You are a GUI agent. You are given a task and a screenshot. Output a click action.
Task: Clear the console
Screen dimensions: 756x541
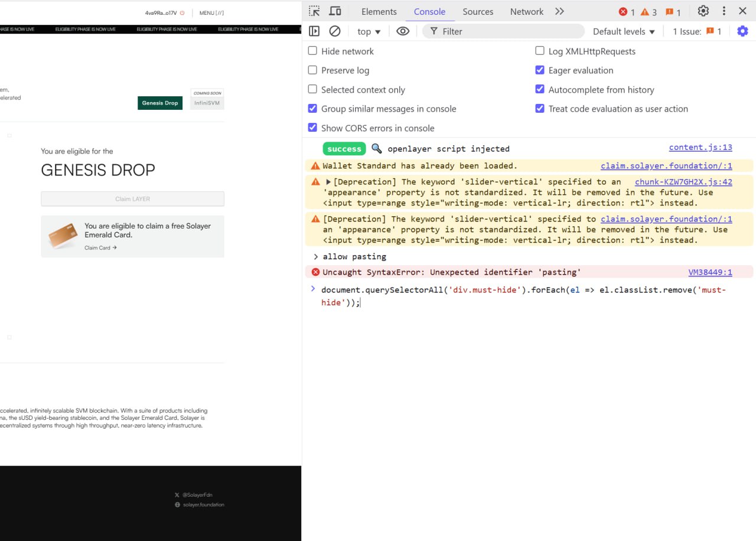(335, 31)
